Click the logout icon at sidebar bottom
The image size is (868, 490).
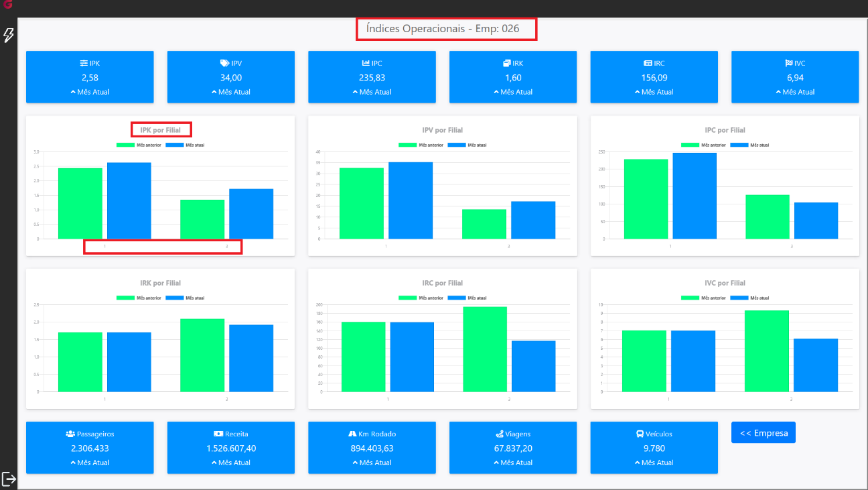point(9,479)
